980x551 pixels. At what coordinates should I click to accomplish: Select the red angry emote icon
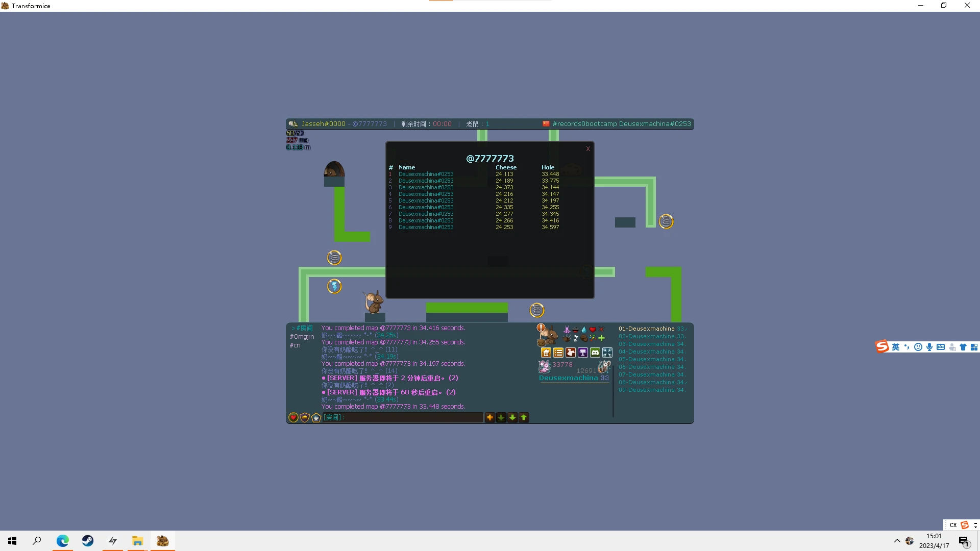(x=601, y=330)
